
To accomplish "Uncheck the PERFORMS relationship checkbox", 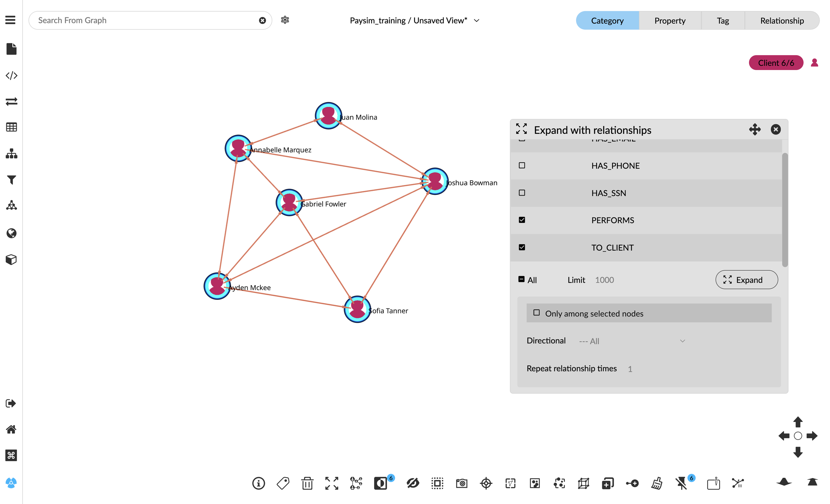I will coord(522,220).
